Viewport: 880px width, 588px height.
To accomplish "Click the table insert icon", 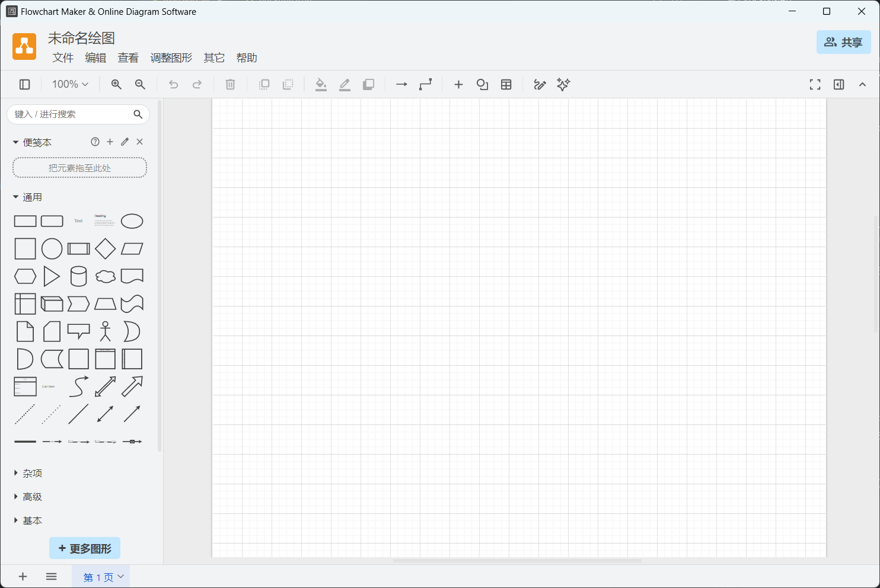I will (x=506, y=85).
